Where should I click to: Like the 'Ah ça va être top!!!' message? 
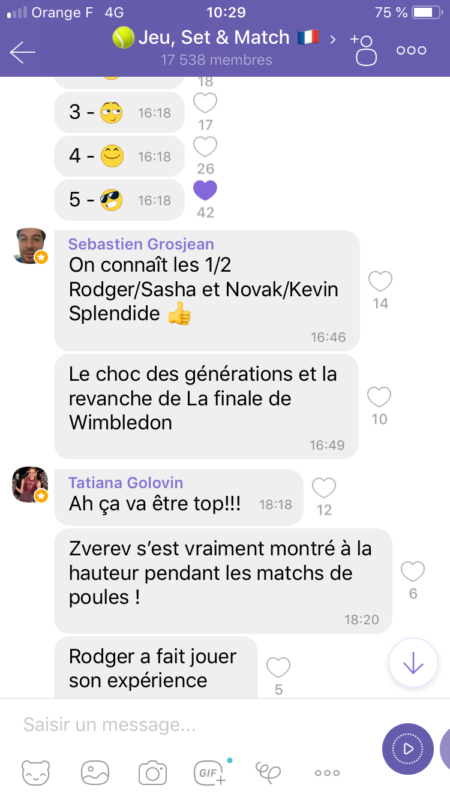(x=324, y=488)
